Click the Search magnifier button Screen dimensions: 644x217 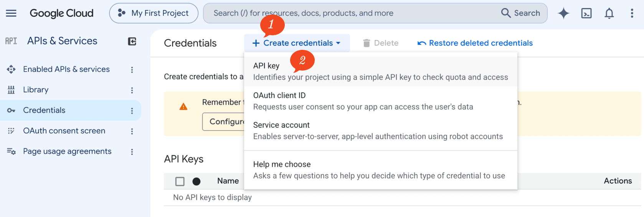[521, 13]
